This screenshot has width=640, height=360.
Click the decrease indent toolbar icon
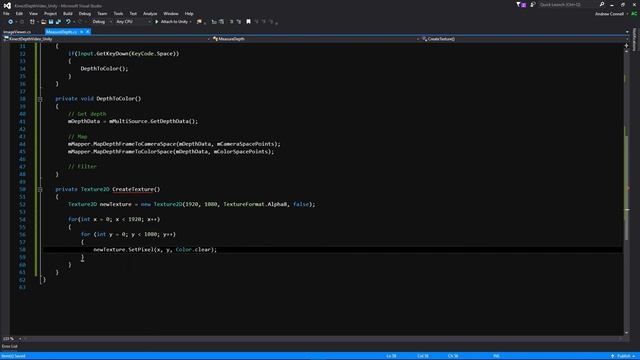coord(214,22)
